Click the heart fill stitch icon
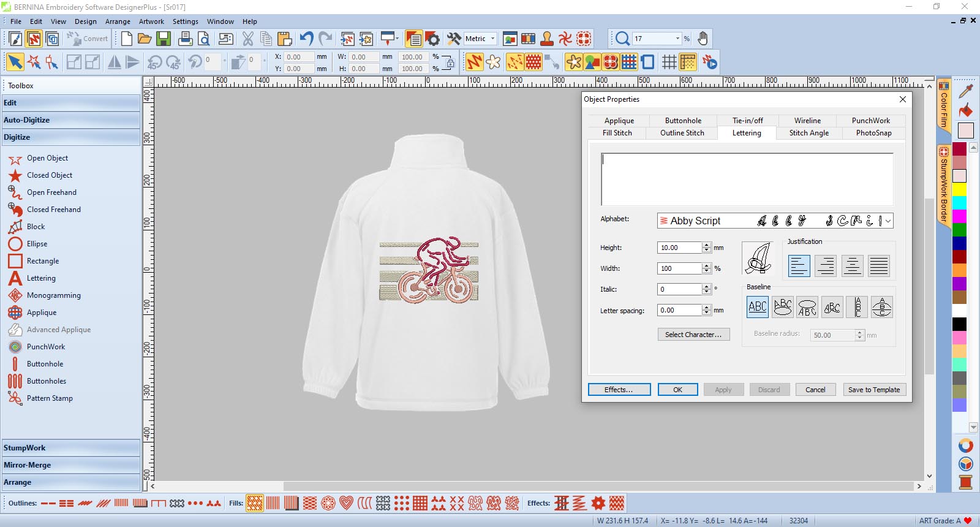Image resolution: width=980 pixels, height=527 pixels. (x=347, y=504)
